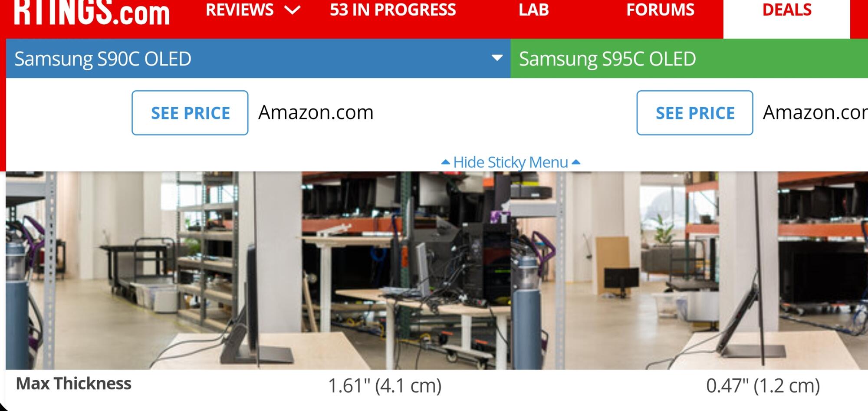Open the Samsung S90C OLED dropdown arrow
Viewport: 868px width, 411px height.
click(x=497, y=58)
